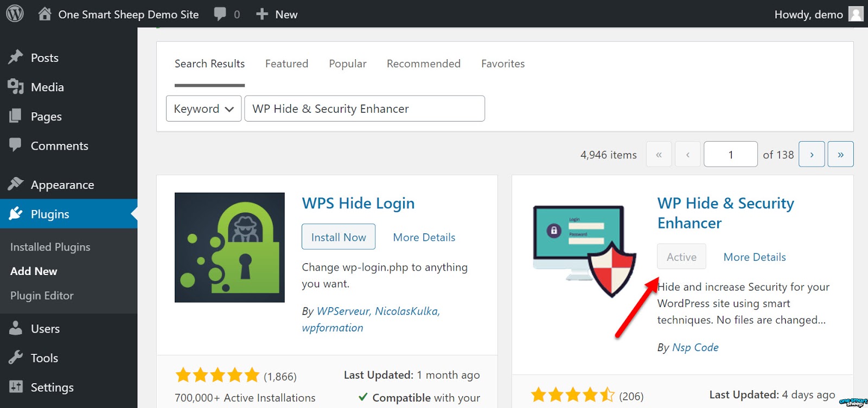Switch to Featured plugins tab
The height and width of the screenshot is (408, 868).
click(x=286, y=63)
